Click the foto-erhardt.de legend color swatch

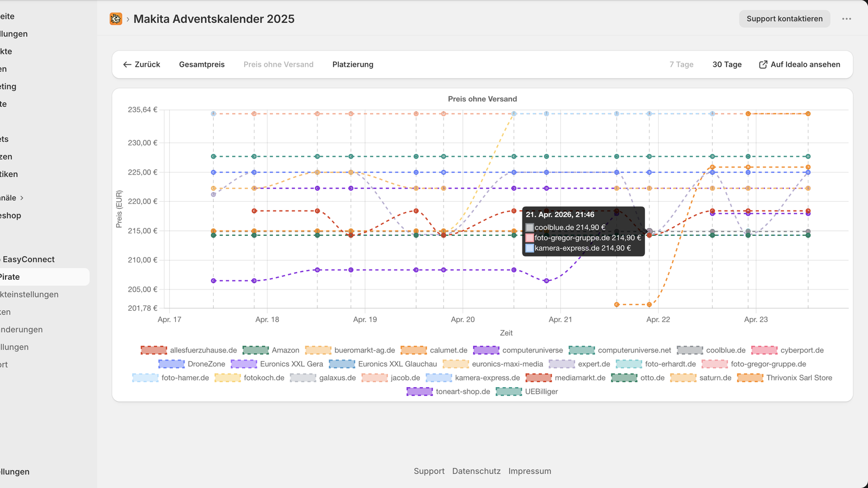[629, 364]
